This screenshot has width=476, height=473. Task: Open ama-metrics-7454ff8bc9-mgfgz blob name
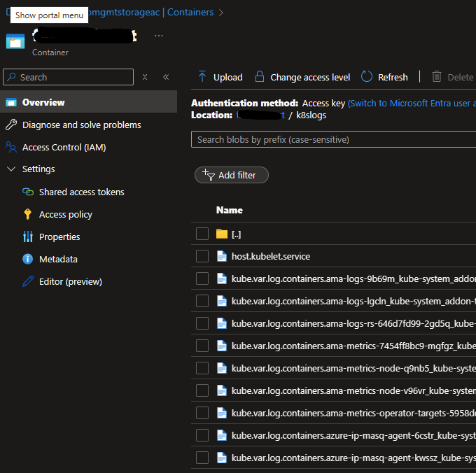(x=353, y=346)
